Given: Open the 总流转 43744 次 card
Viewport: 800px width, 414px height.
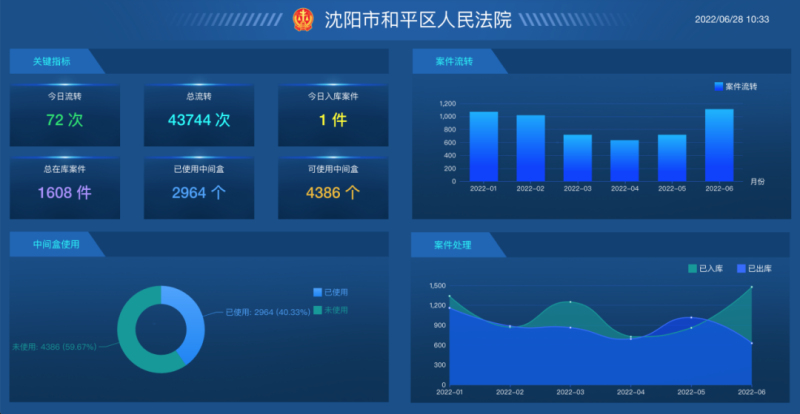Looking at the screenshot, I should click(x=199, y=115).
